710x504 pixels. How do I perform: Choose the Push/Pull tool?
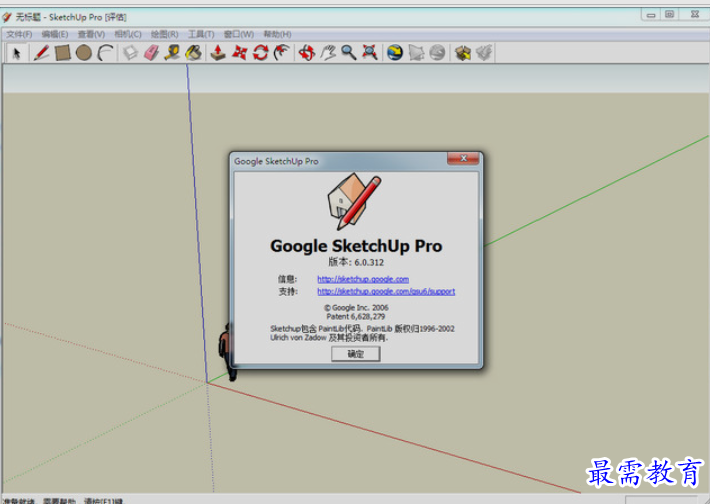[x=218, y=53]
